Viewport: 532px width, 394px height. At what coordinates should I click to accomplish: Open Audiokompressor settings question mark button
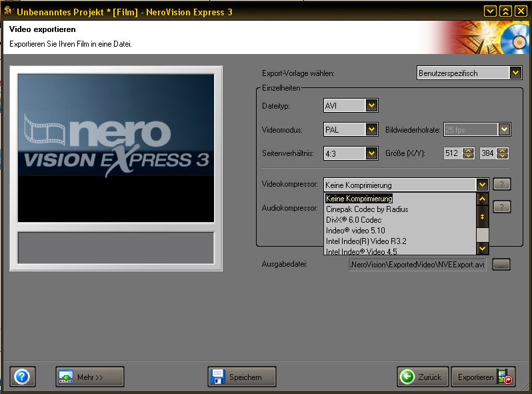click(501, 207)
